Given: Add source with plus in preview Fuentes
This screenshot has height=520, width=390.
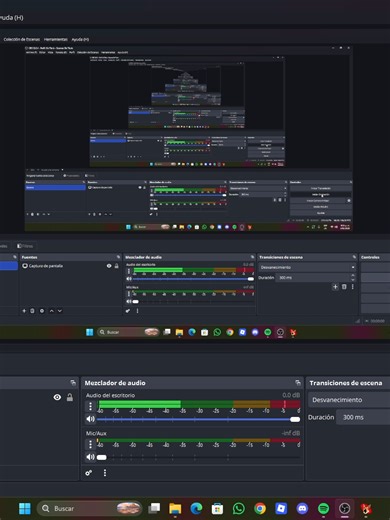Looking at the screenshot, I should [24, 311].
